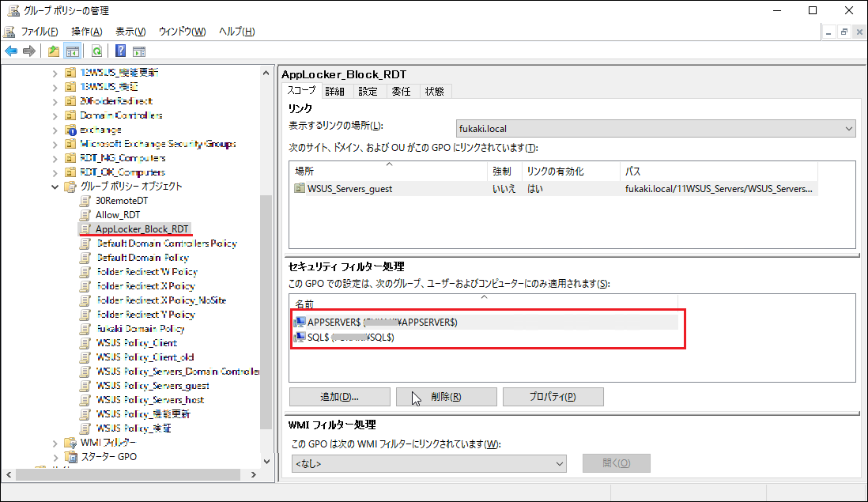Click the Up One Level folder icon
868x502 pixels.
click(x=53, y=51)
